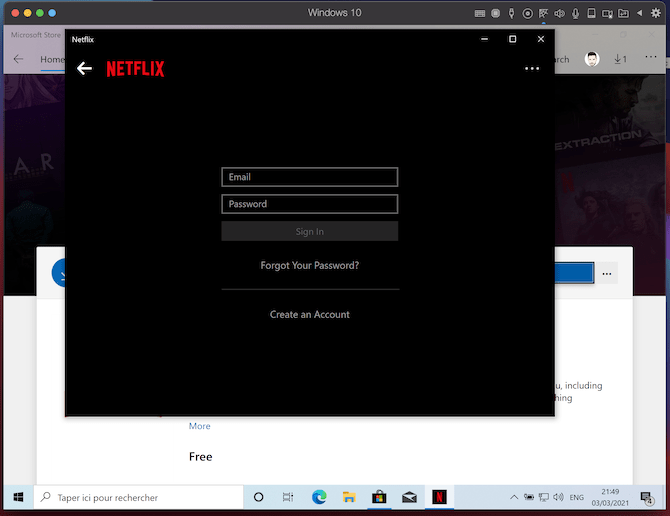Viewport: 670px width, 516px height.
Task: Click the Netflix taskbar icon
Action: [439, 497]
